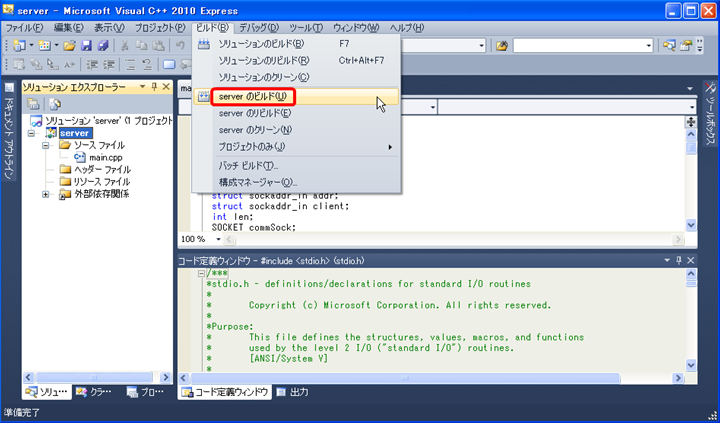Click the Increase Indent icon
This screenshot has height=423, width=720.
[109, 65]
